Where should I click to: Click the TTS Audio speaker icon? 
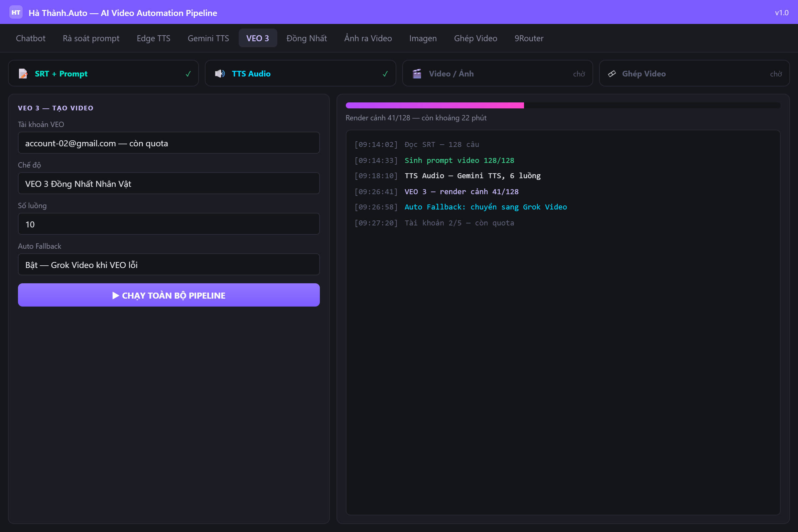(220, 73)
